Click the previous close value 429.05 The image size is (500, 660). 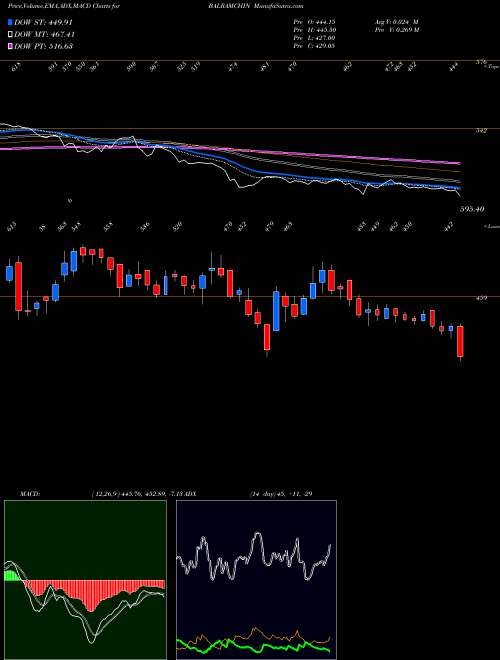pos(326,46)
